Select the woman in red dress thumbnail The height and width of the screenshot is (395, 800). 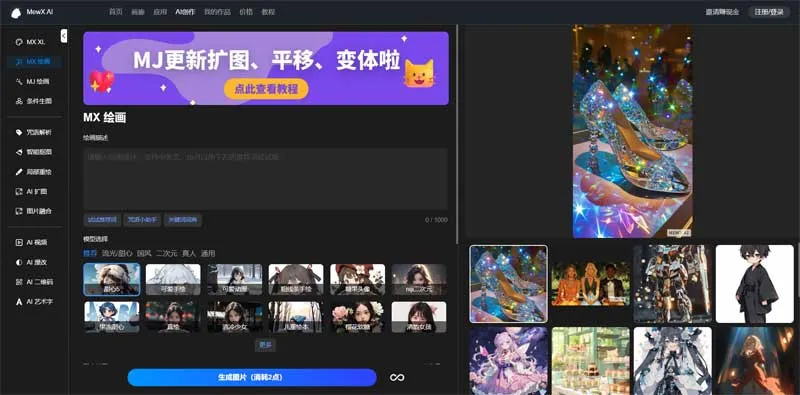coord(755,360)
